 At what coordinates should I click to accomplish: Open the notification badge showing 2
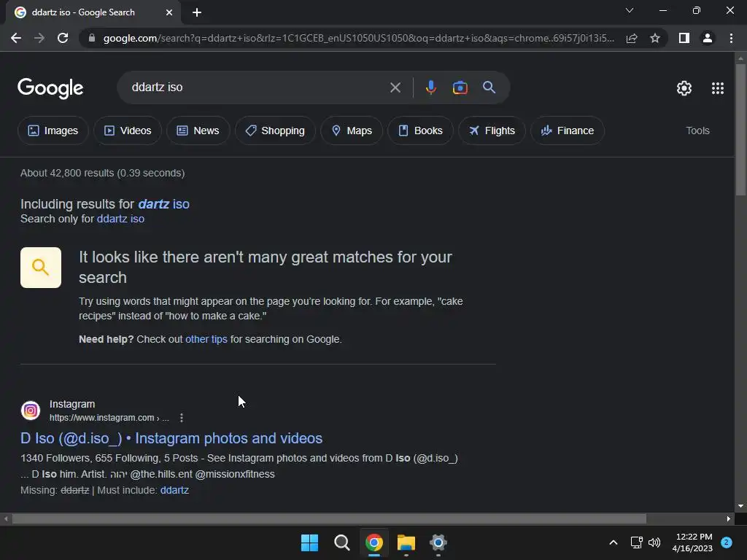[727, 542]
